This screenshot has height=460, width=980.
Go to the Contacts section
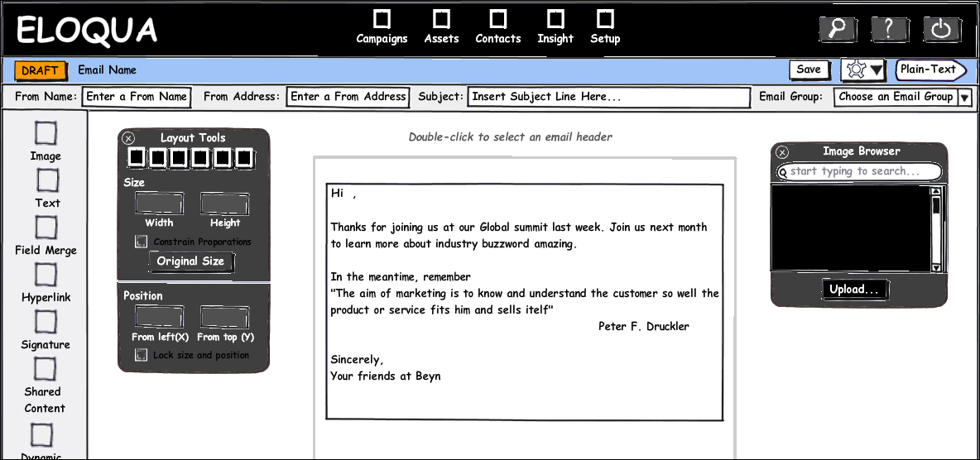pyautogui.click(x=498, y=27)
